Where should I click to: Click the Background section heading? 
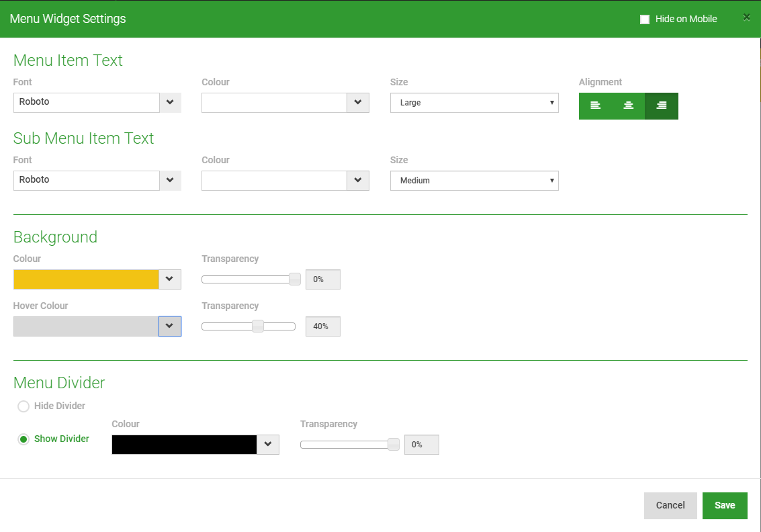[x=55, y=237]
